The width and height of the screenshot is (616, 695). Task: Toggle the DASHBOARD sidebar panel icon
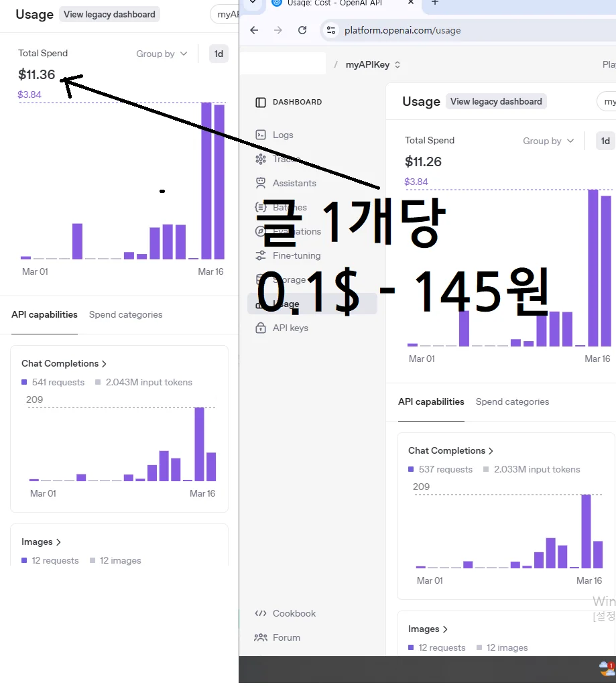261,103
